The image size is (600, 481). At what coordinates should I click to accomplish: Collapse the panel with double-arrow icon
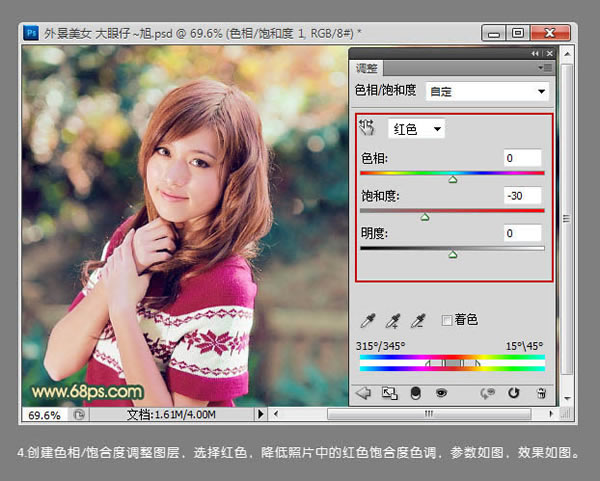click(x=535, y=54)
